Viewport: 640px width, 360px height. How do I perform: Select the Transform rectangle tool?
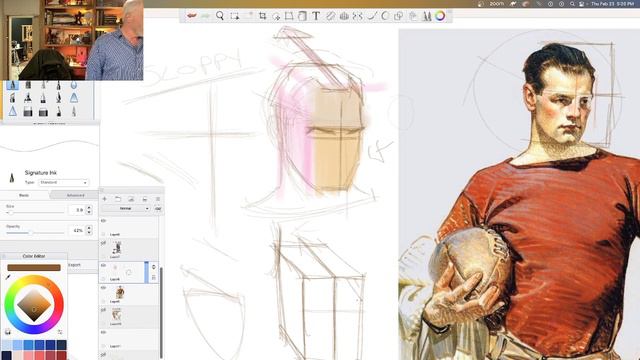(x=289, y=16)
